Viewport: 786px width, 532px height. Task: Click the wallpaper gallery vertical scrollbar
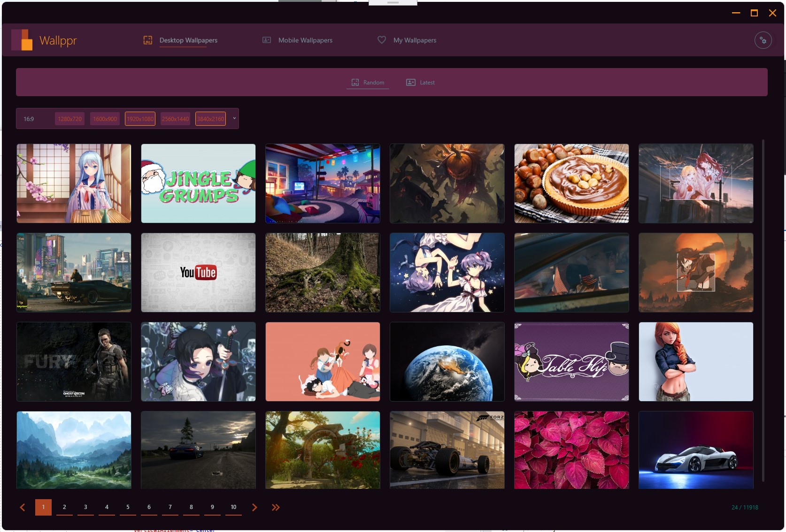pyautogui.click(x=763, y=310)
